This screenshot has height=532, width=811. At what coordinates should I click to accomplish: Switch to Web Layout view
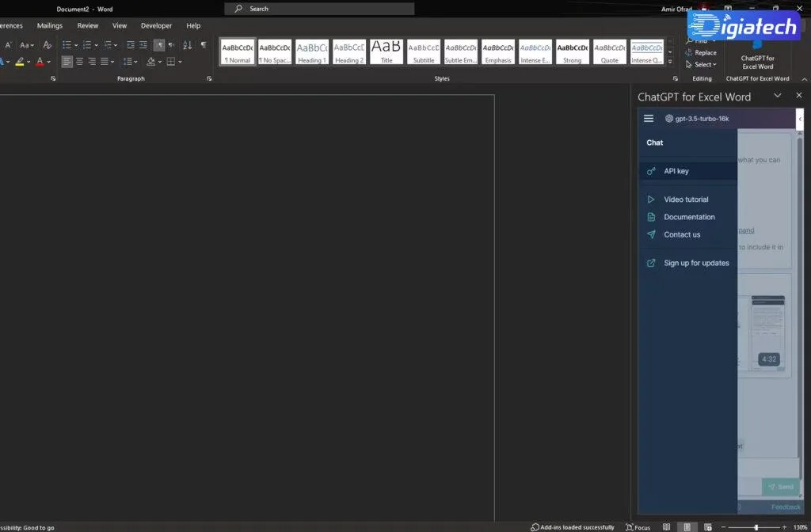707,527
